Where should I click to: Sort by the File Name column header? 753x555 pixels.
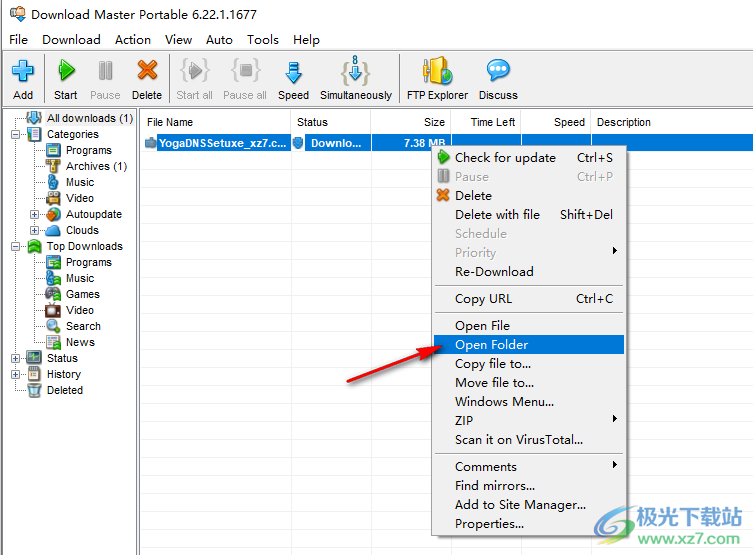coord(216,122)
